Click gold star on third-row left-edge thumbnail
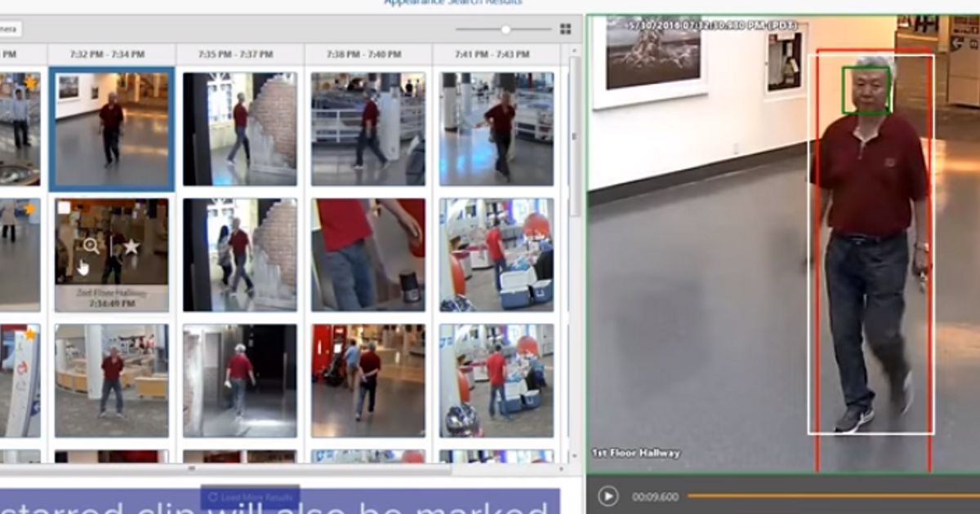This screenshot has width=980, height=514. click(31, 335)
